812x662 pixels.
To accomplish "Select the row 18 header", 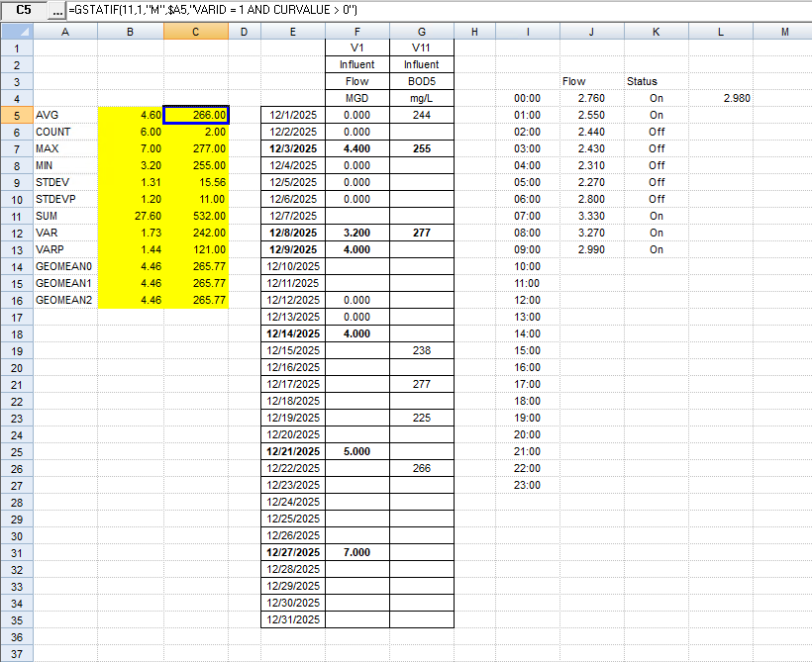I will coord(16,333).
